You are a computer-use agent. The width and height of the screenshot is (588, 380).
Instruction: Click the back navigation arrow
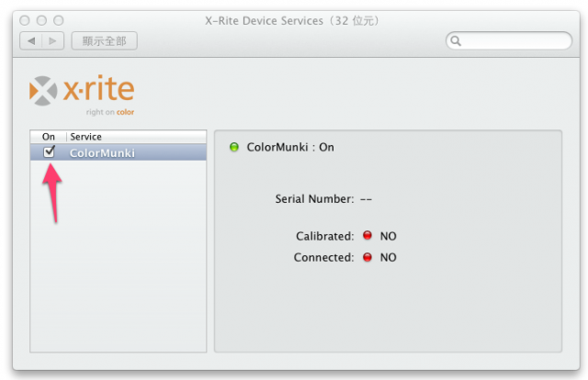pos(31,41)
